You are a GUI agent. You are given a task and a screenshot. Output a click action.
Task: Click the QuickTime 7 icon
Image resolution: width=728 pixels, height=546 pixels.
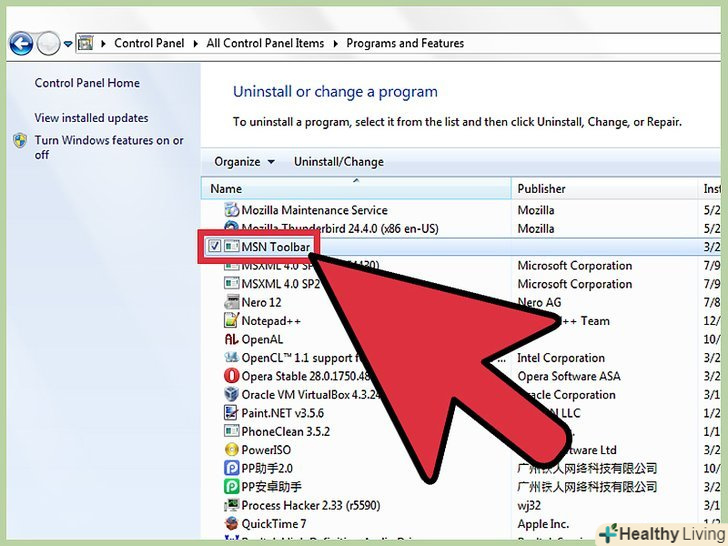pos(231,523)
